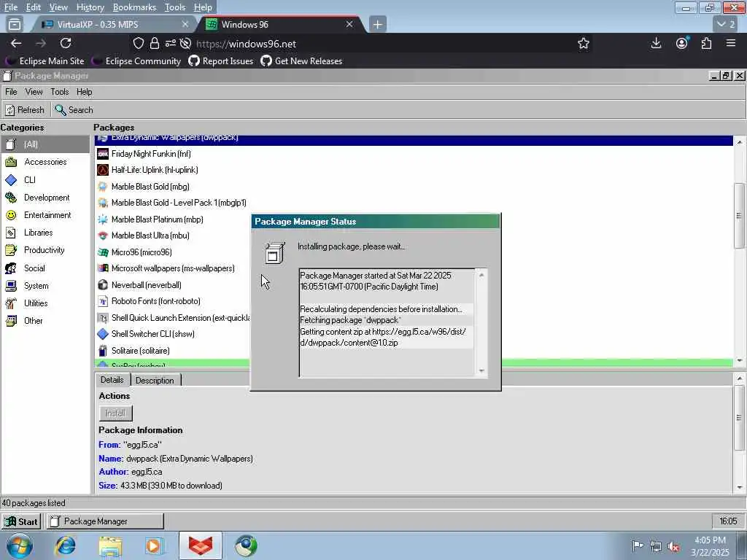Open the Other category icon
This screenshot has width=747, height=560.
point(11,321)
